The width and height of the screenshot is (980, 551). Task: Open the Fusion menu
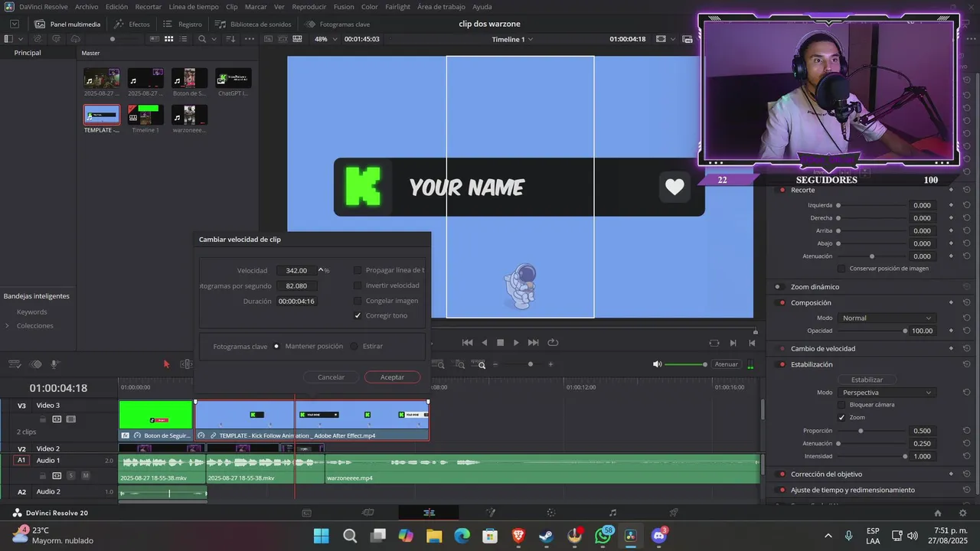coord(344,7)
